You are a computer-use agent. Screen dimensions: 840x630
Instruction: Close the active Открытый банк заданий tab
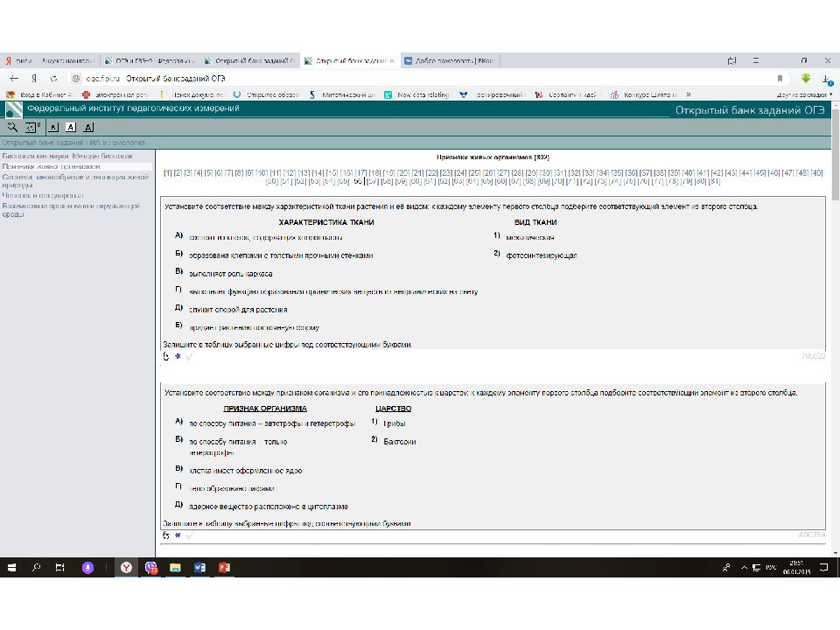[392, 61]
